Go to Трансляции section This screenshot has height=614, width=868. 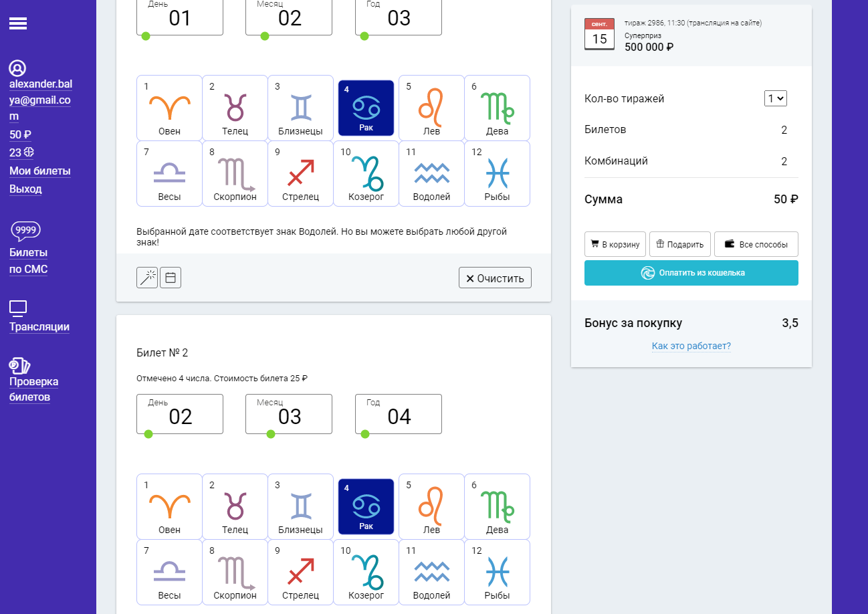[39, 327]
